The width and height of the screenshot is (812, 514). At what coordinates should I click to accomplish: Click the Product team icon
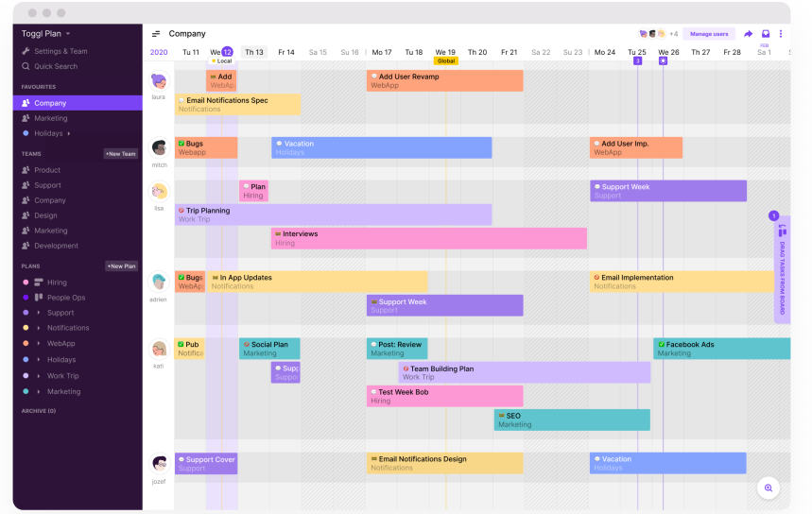[x=26, y=170]
